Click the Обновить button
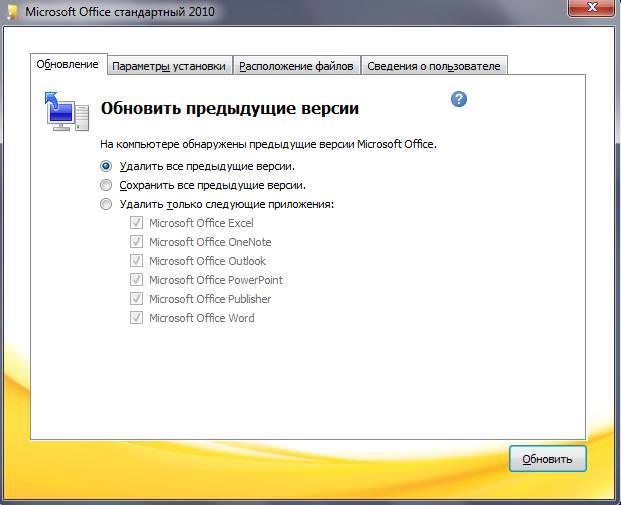 point(548,459)
